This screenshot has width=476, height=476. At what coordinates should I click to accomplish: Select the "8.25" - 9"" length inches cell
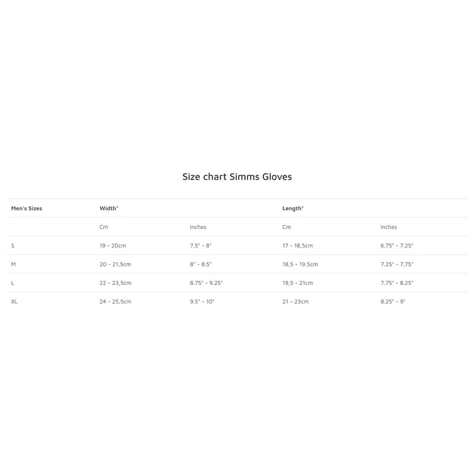[x=393, y=302]
